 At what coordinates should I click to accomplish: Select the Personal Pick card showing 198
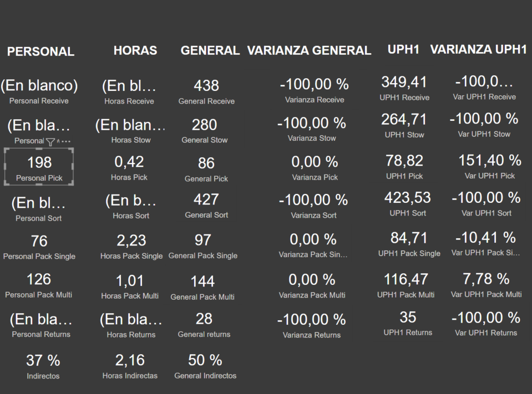pos(39,167)
